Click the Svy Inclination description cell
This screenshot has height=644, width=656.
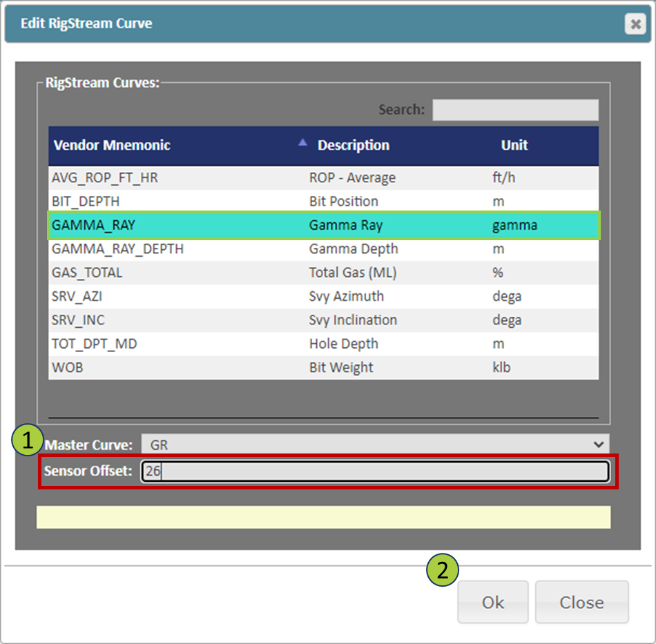tap(353, 320)
